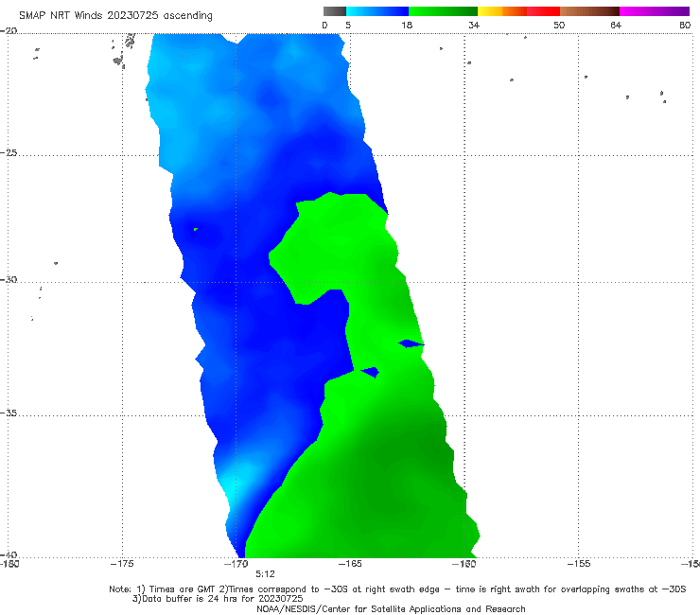Image resolution: width=700 pixels, height=615 pixels.
Task: Click the color bar label '64'
Action: [616, 25]
